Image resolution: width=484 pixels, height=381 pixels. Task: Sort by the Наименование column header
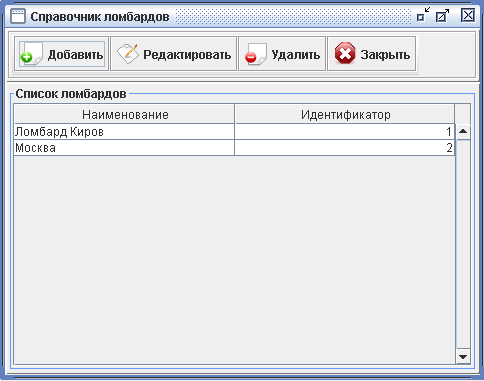pyautogui.click(x=124, y=114)
